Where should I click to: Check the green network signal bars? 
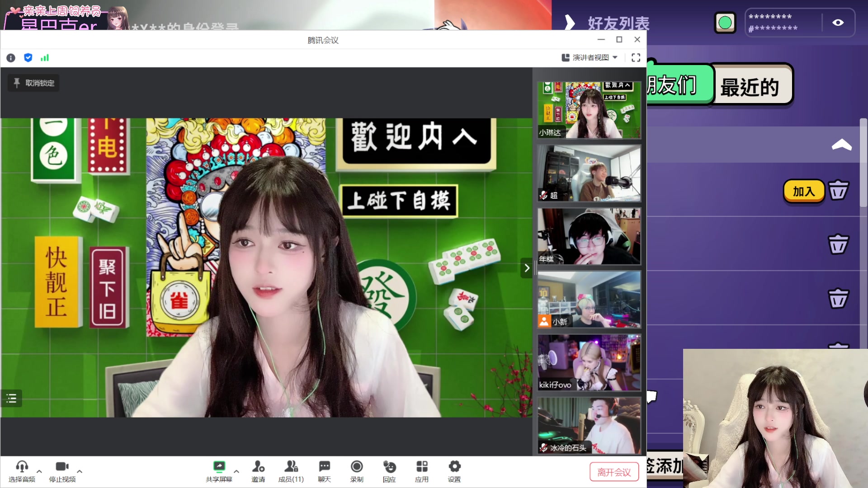[45, 58]
